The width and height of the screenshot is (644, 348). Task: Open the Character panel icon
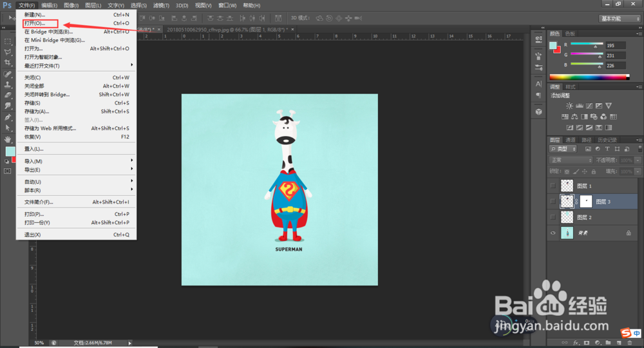click(x=538, y=84)
